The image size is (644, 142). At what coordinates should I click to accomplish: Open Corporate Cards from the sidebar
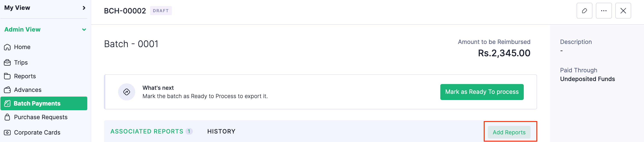coord(37,132)
